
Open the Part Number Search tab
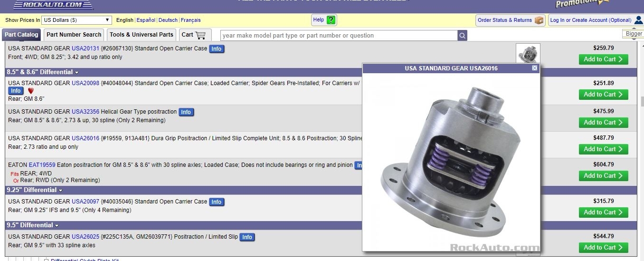pyautogui.click(x=74, y=35)
